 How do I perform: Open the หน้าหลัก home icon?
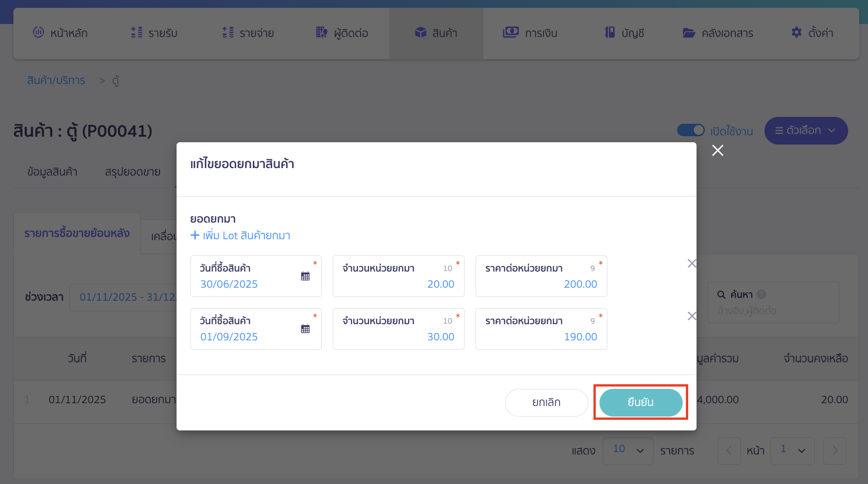click(39, 32)
